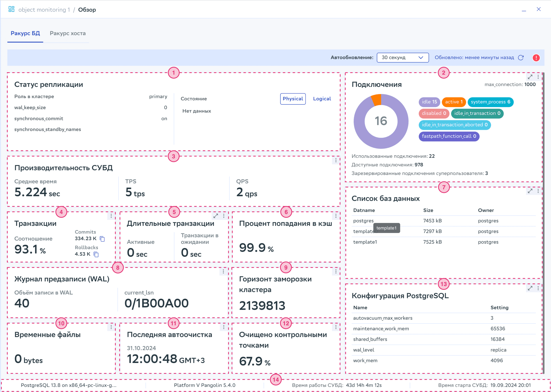Expand the Подключения widget to full view
This screenshot has height=392, width=551.
[x=530, y=77]
